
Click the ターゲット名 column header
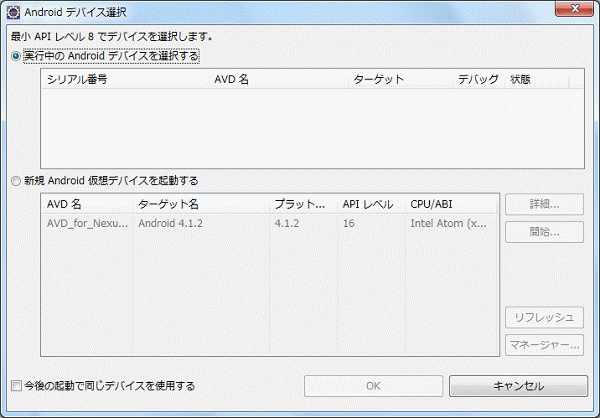tap(201, 204)
